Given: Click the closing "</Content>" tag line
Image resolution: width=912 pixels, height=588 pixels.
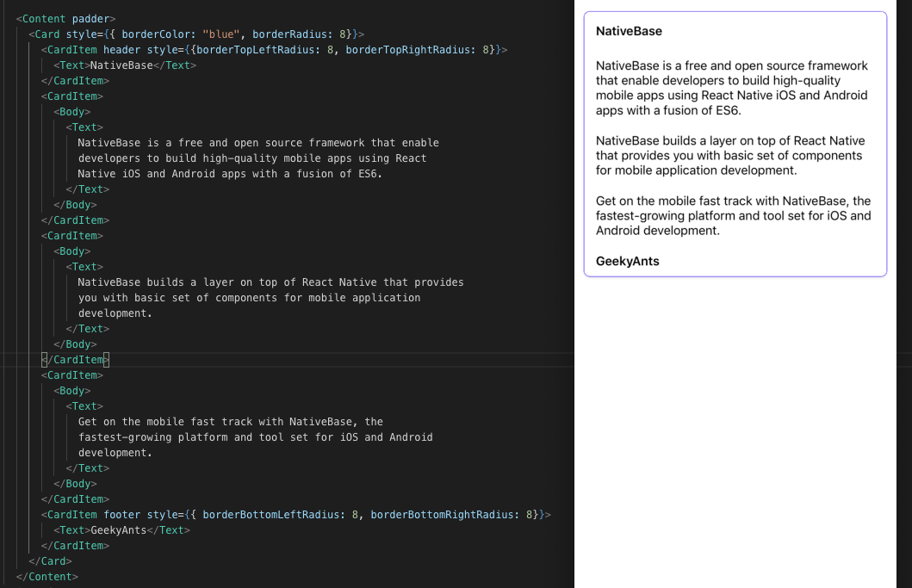Looking at the screenshot, I should [x=47, y=577].
